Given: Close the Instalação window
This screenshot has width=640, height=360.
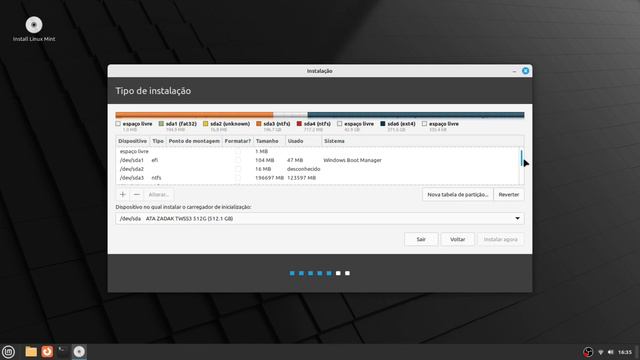Looking at the screenshot, I should coord(525,71).
